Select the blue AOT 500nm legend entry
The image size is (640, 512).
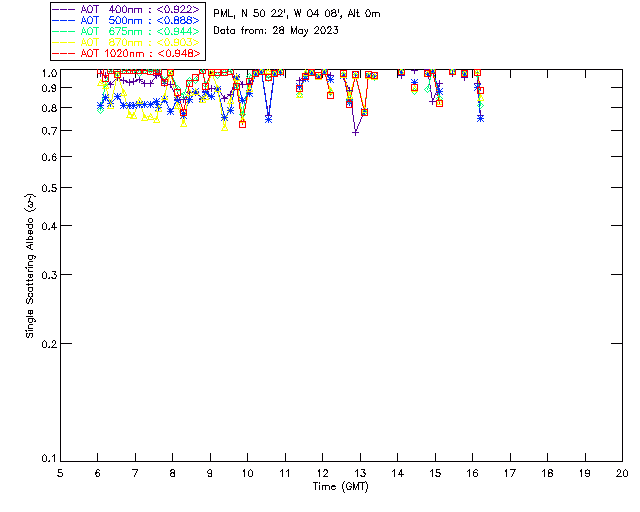[x=126, y=20]
